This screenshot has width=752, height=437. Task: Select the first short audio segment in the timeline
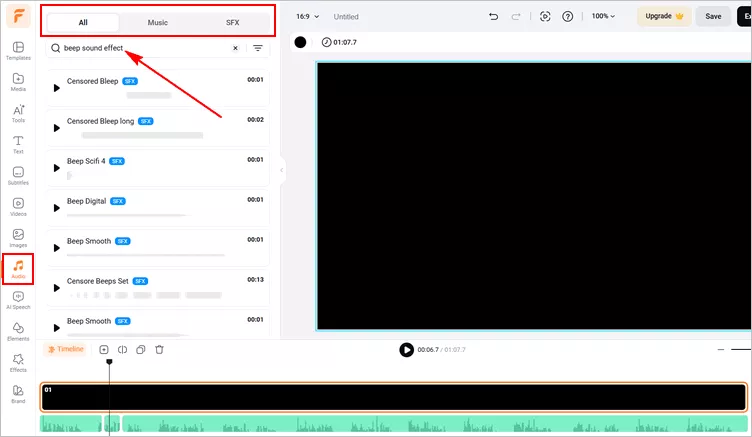click(x=70, y=424)
